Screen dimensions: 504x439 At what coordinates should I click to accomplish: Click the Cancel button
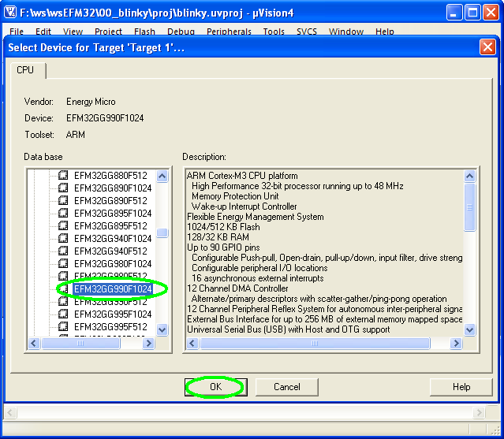coord(287,387)
